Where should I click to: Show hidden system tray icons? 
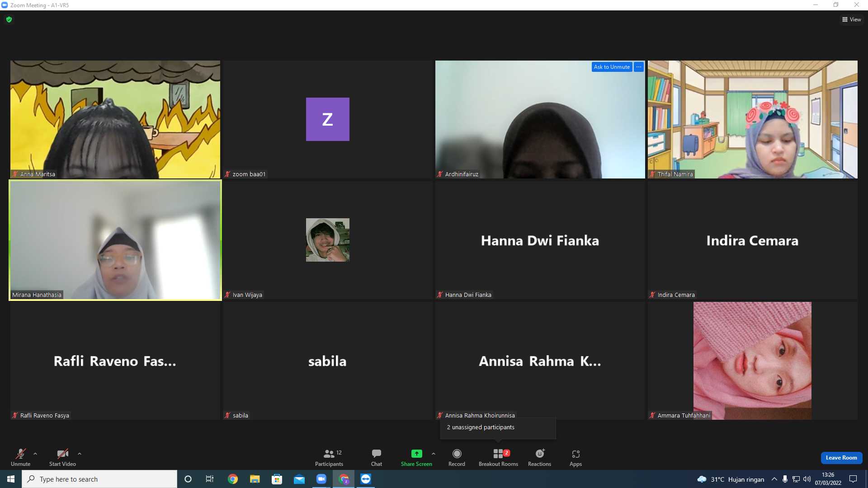[x=774, y=479]
